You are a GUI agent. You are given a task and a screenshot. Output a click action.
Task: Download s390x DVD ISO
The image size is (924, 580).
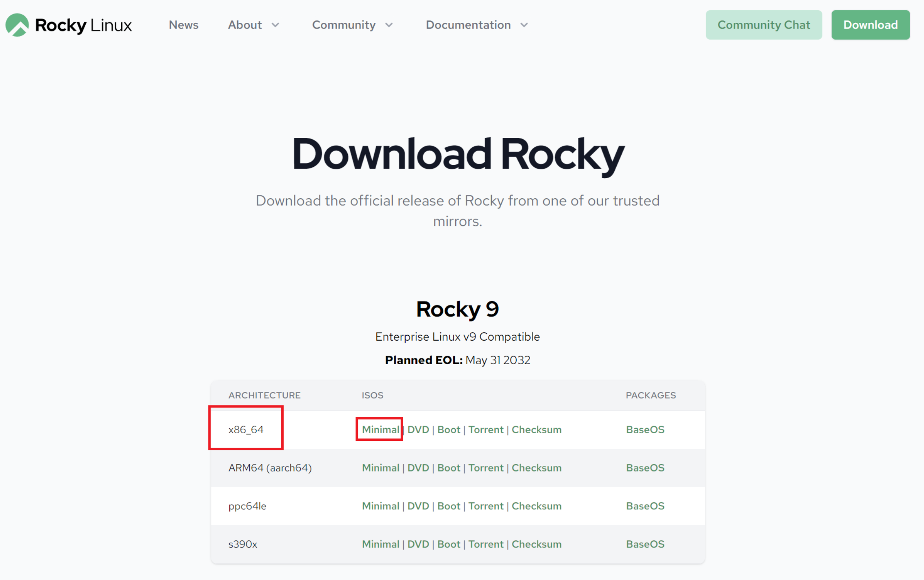(x=418, y=544)
